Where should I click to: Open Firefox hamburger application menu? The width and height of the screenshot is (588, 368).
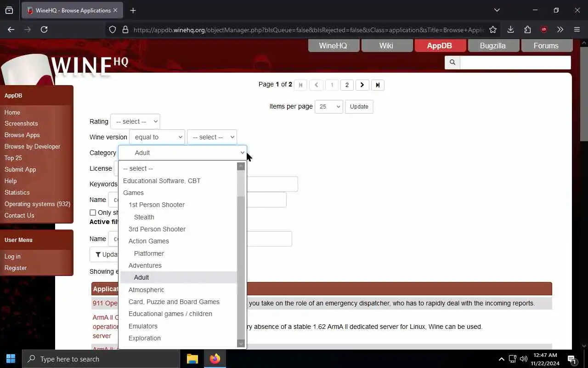pyautogui.click(x=577, y=29)
